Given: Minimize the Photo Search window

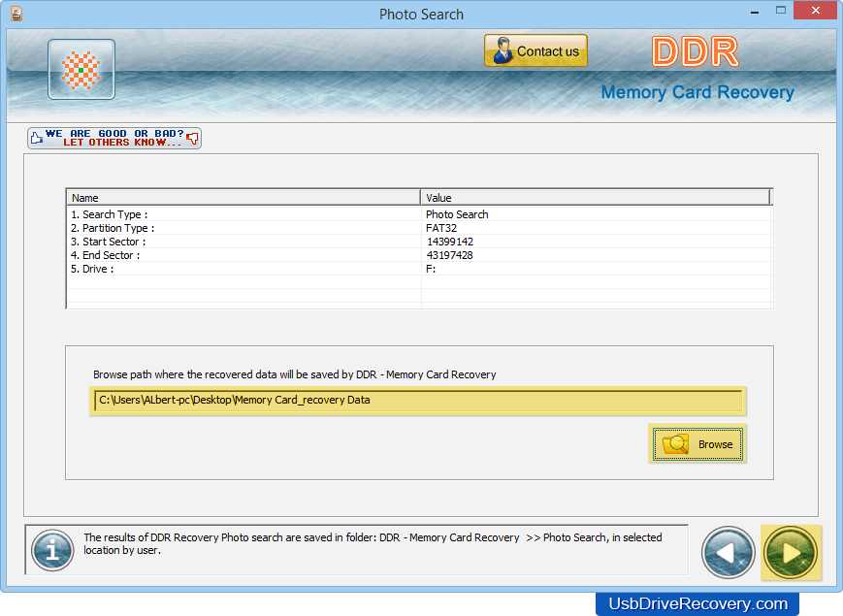Looking at the screenshot, I should click(x=755, y=12).
